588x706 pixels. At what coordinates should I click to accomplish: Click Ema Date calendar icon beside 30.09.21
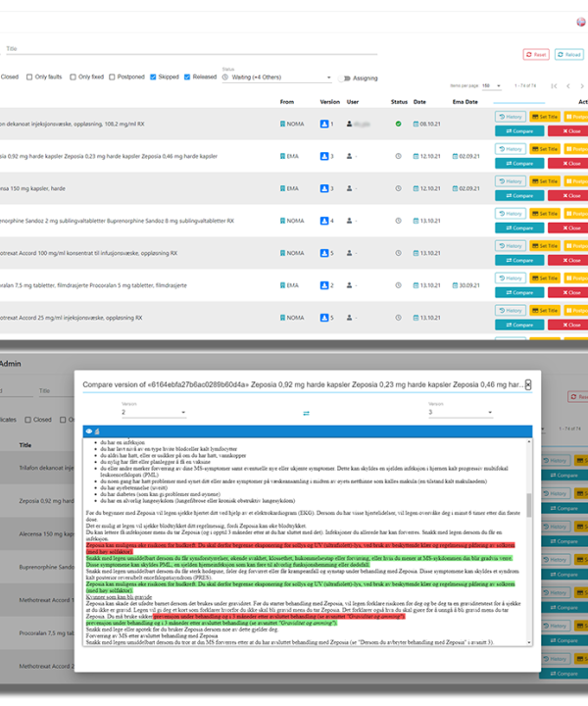coord(455,285)
